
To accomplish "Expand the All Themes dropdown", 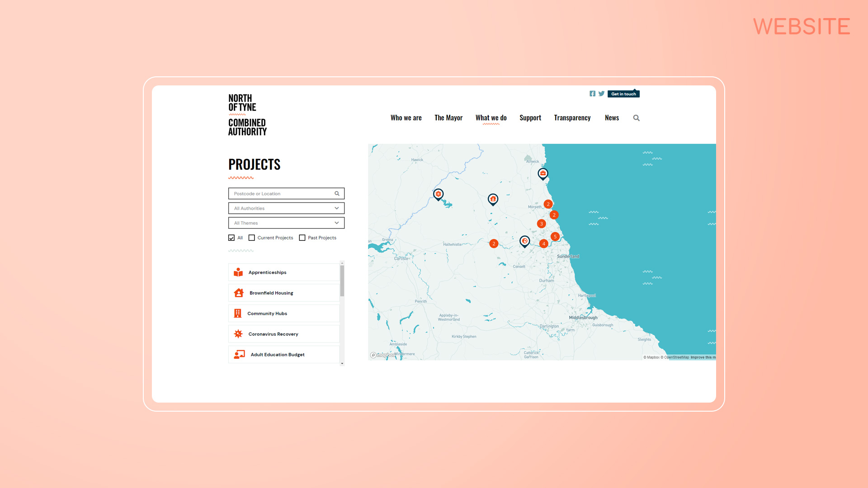I will tap(286, 223).
